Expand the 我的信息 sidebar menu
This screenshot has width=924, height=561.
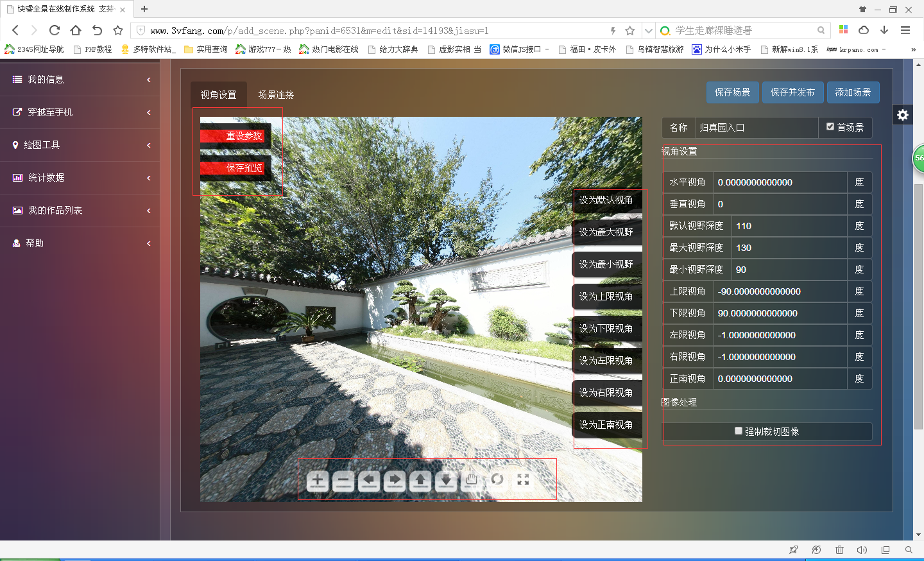80,80
